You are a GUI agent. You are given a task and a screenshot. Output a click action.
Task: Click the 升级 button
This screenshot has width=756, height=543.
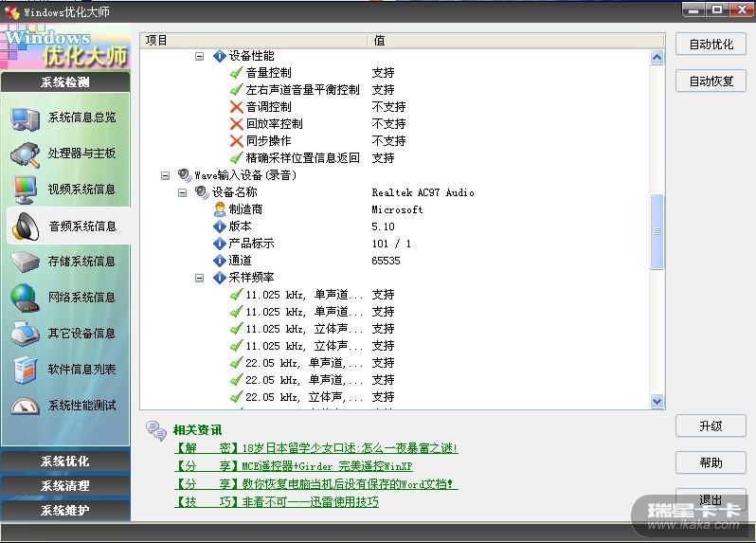pyautogui.click(x=711, y=426)
